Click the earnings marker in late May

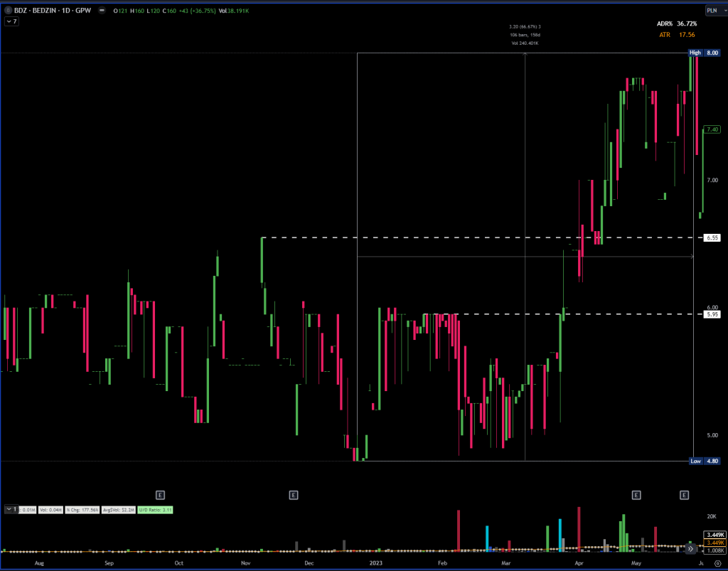tap(685, 494)
